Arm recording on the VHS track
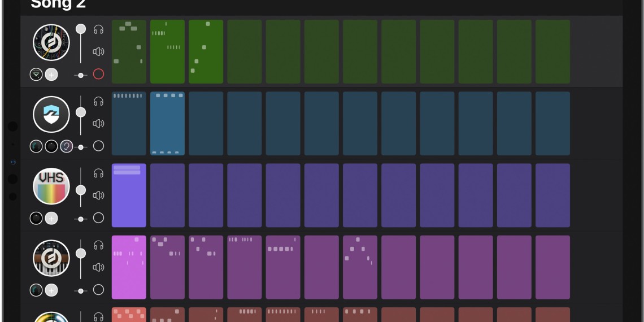Image resolution: width=644 pixels, height=322 pixels. coord(98,217)
